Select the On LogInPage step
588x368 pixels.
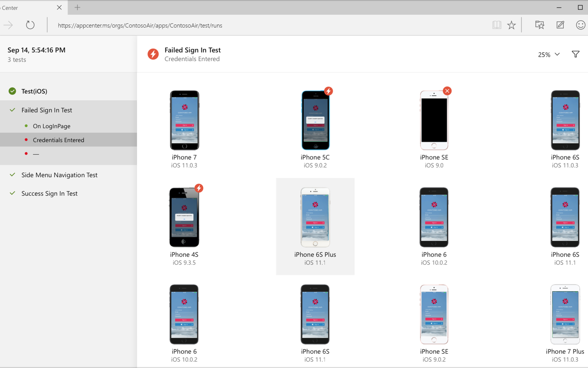point(51,126)
